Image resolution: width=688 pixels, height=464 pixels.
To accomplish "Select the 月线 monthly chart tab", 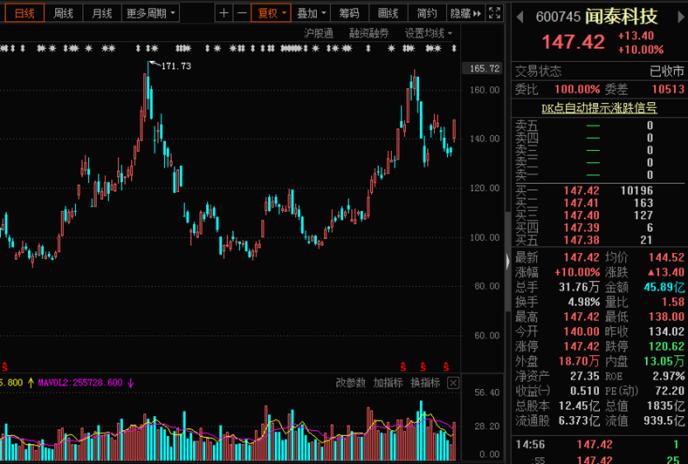I will (x=102, y=13).
